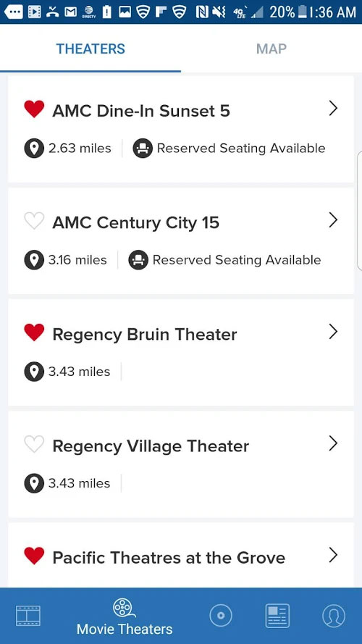This screenshot has width=362, height=644.
Task: Favorite AMC Century City 15 heart
Action: click(x=34, y=221)
